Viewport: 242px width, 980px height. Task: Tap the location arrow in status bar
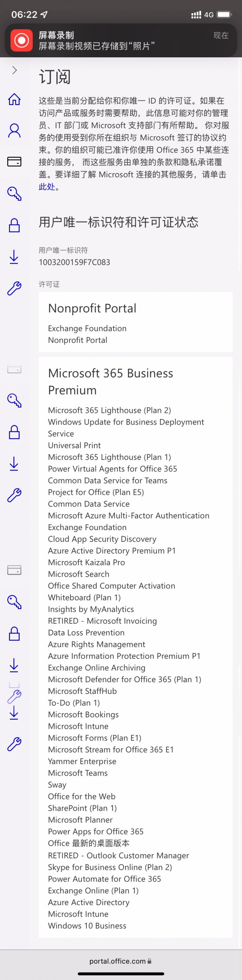[x=44, y=15]
